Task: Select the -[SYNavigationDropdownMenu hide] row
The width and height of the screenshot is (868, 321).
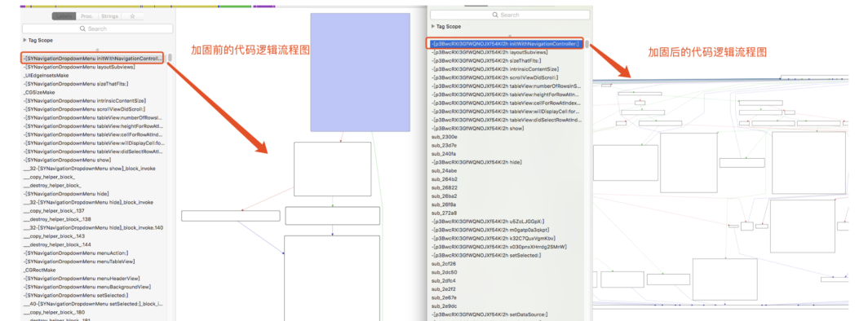Action: point(65,194)
